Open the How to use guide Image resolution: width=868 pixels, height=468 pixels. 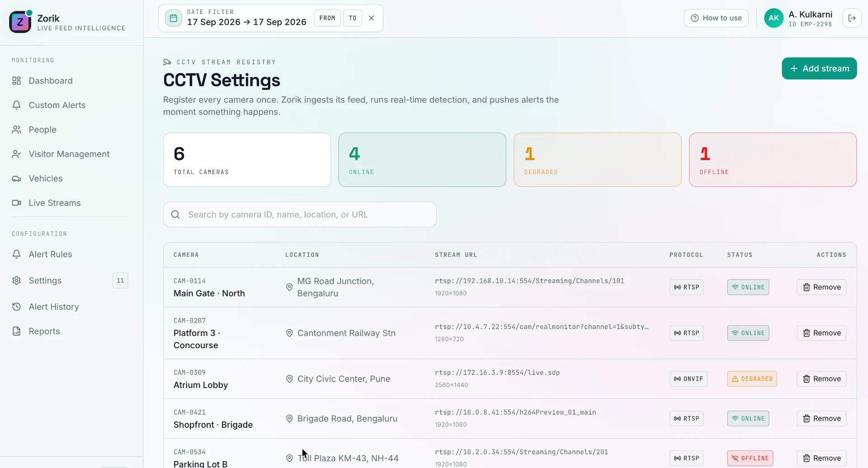(x=716, y=18)
